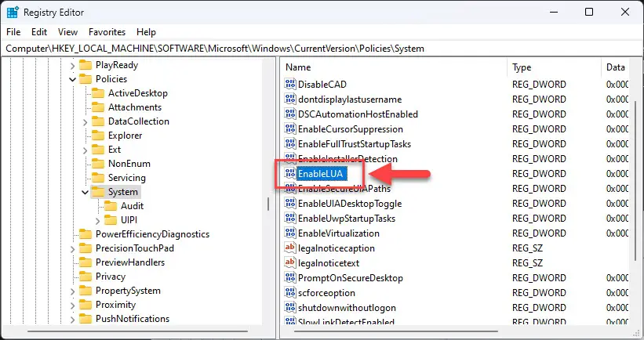Select the System key in tree
644x340 pixels.
[x=123, y=191]
